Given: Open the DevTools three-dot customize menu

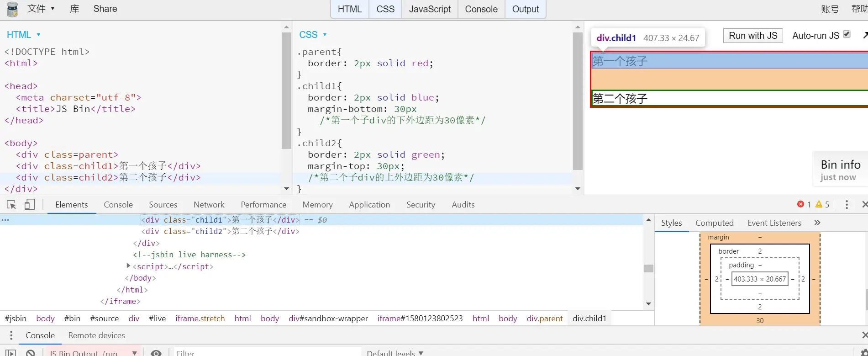Looking at the screenshot, I should click(847, 205).
